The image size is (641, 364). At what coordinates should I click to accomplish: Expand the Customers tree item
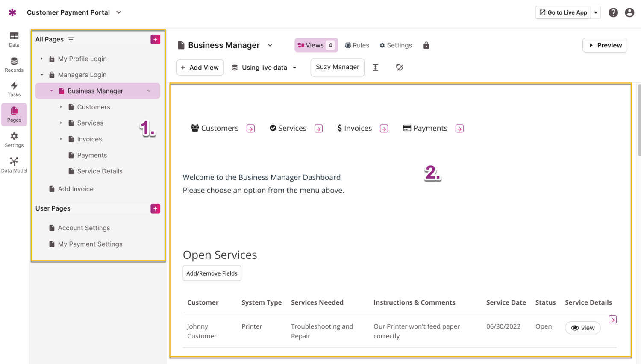pyautogui.click(x=61, y=107)
